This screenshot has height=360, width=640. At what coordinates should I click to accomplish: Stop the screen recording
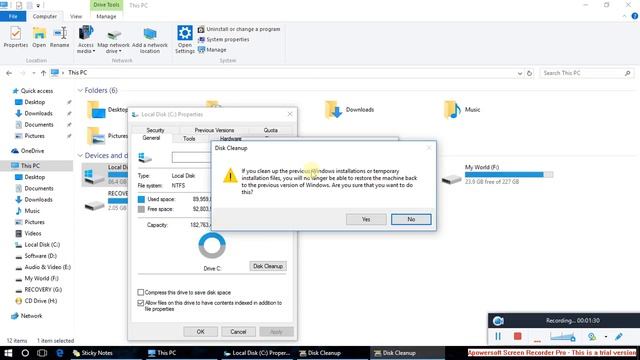coord(518,336)
